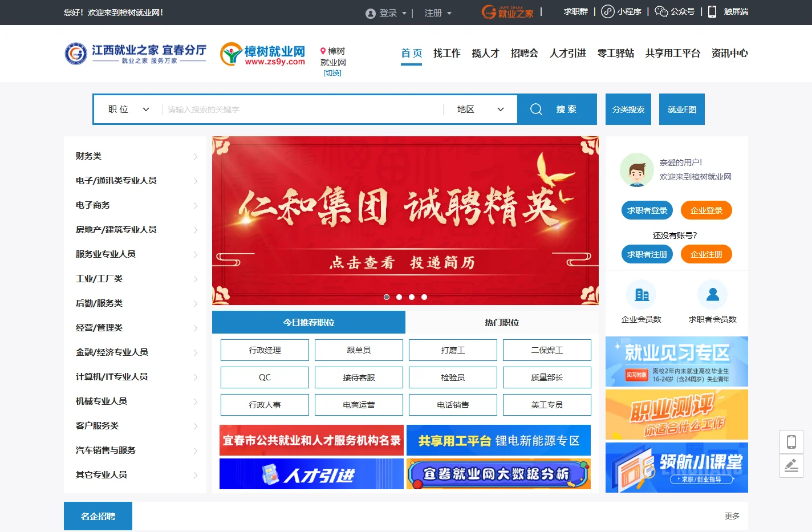This screenshot has width=812, height=532.
Task: Expand the 机械专业人员 category arrow
Action: (x=195, y=401)
